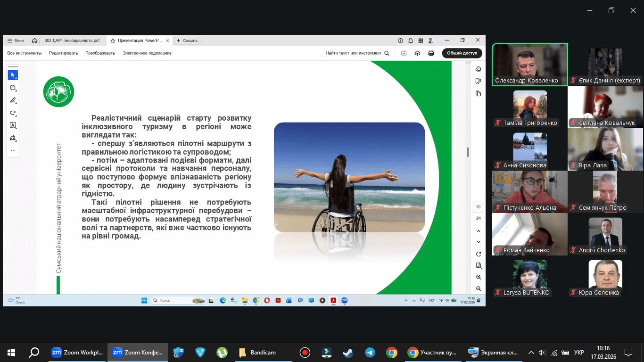
Task: Expand the more tools ellipsis
Action: point(13,151)
